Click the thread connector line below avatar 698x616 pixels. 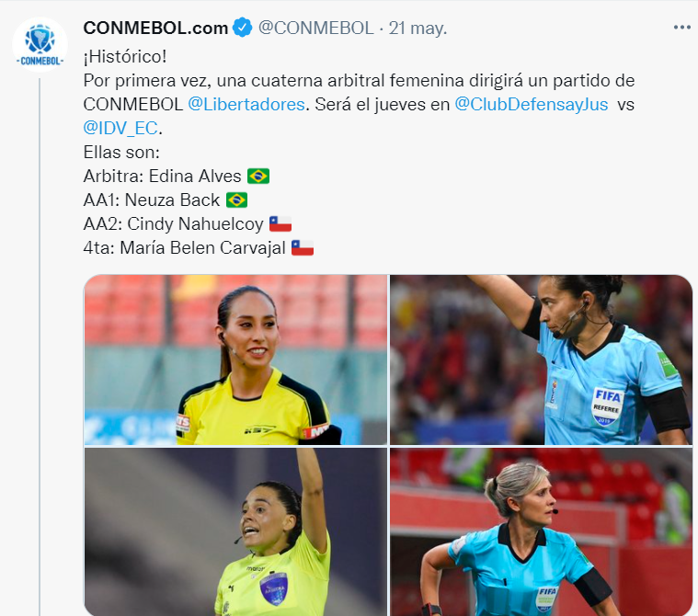coord(40,348)
